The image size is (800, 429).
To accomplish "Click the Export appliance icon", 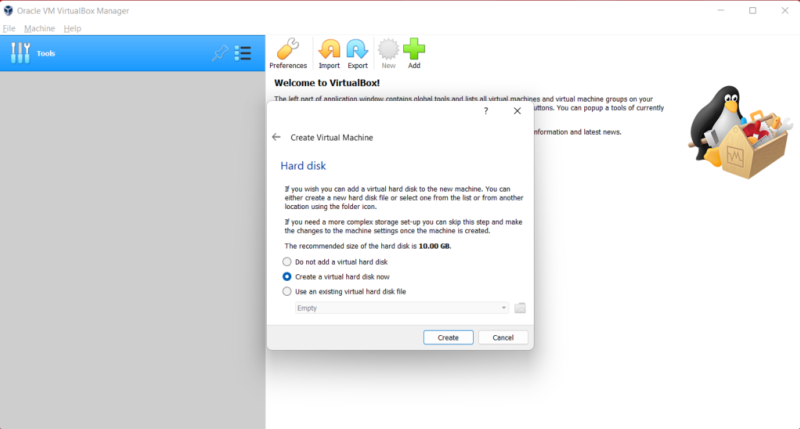I will (x=357, y=53).
